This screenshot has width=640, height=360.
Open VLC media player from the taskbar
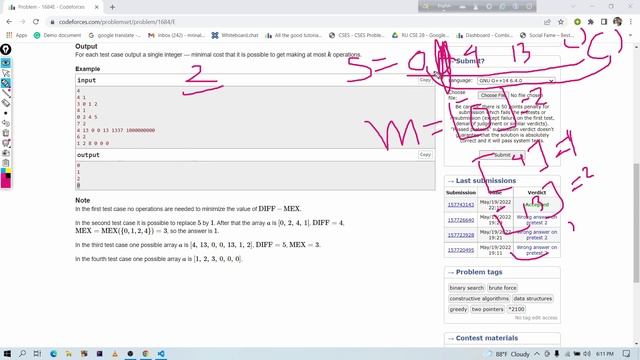click(x=115, y=353)
